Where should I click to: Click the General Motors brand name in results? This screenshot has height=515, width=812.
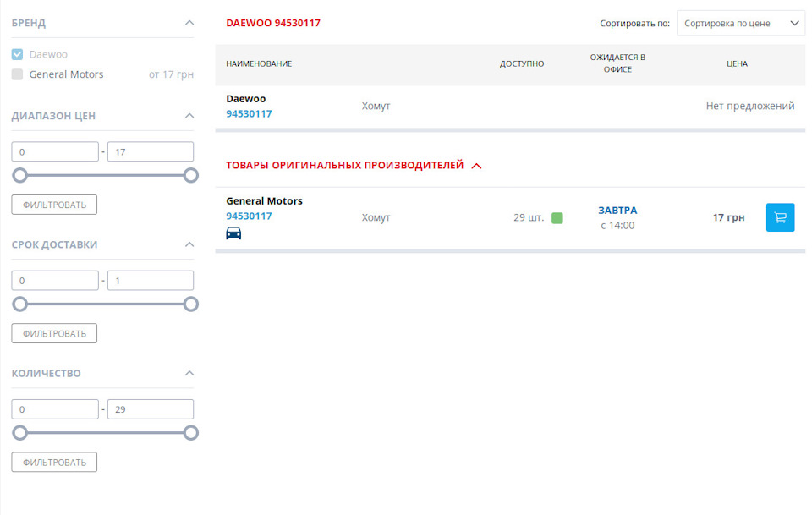[x=264, y=200]
